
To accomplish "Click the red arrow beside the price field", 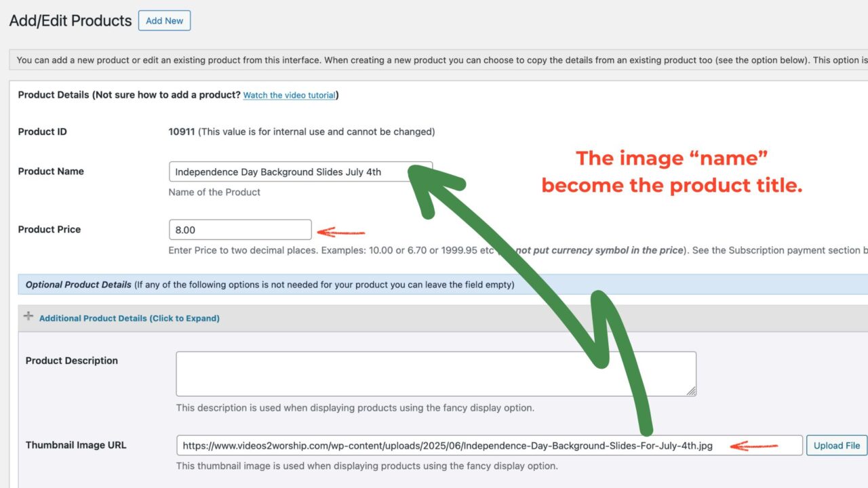I will click(341, 232).
